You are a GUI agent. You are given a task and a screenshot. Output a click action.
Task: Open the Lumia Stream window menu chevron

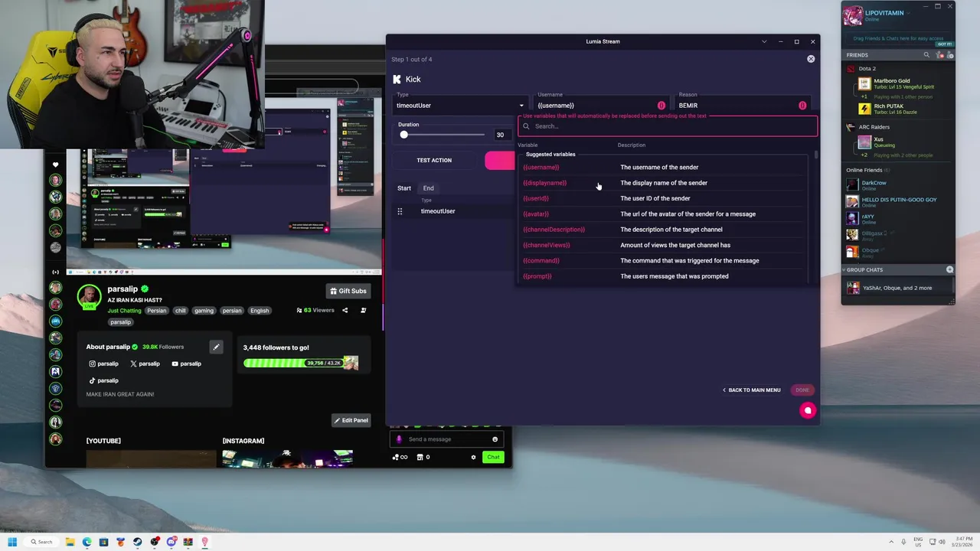764,41
